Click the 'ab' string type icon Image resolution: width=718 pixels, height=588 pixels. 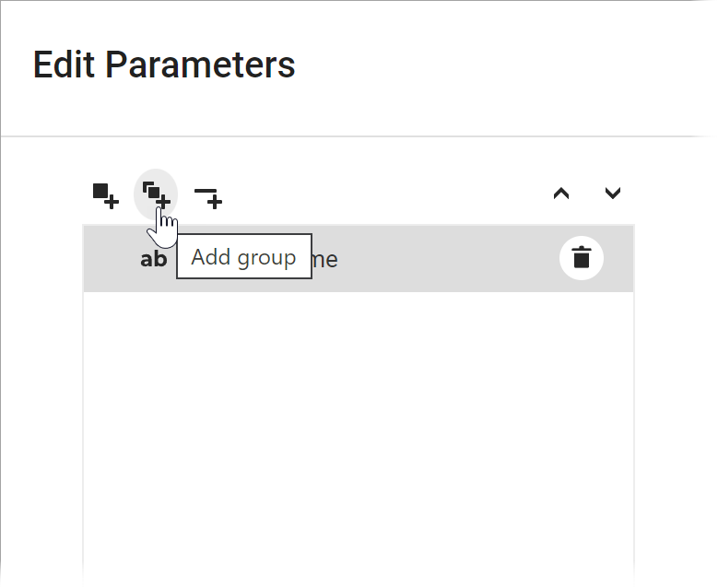click(153, 259)
